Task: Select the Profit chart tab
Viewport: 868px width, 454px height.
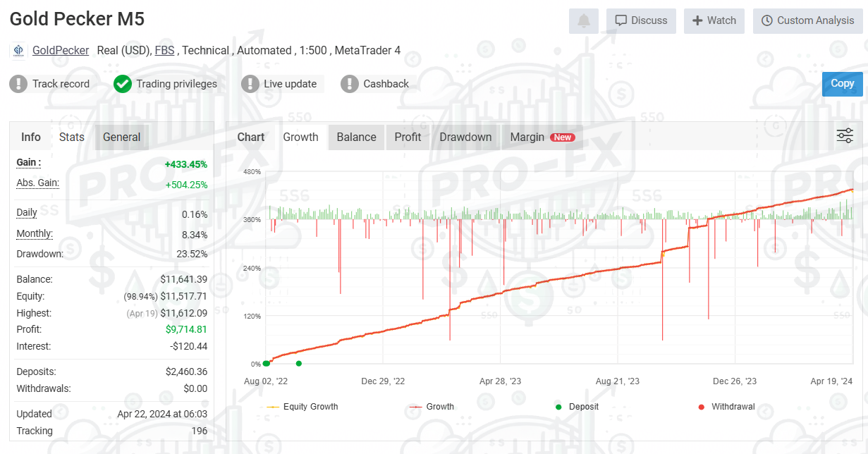Action: click(x=408, y=137)
